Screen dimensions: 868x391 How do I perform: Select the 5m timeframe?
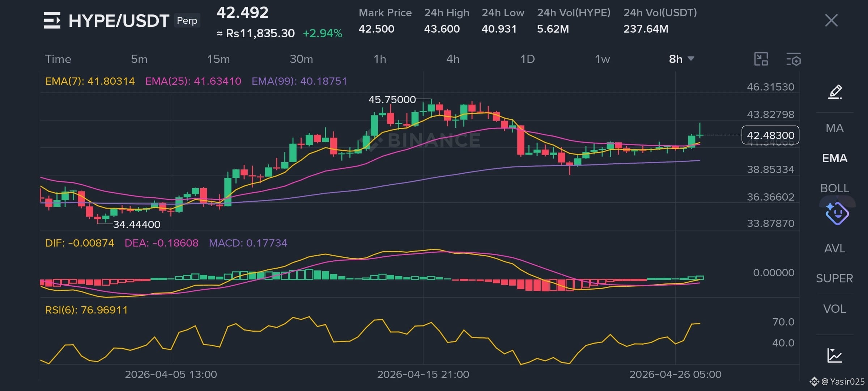139,59
